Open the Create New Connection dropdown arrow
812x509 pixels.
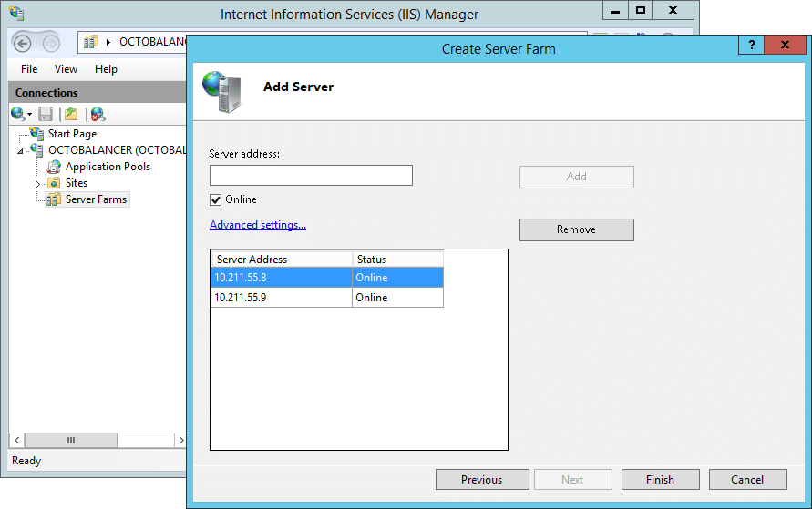(x=30, y=115)
